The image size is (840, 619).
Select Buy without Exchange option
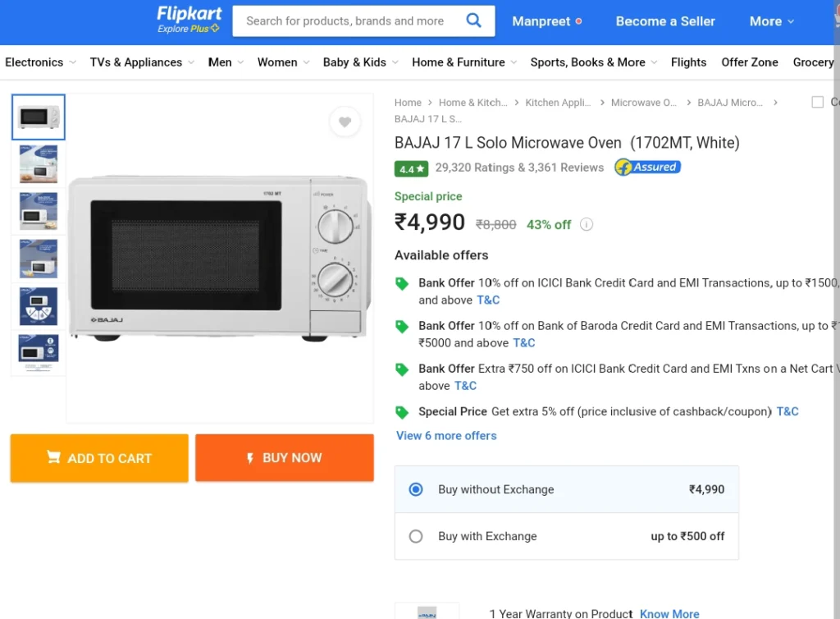pyautogui.click(x=566, y=489)
